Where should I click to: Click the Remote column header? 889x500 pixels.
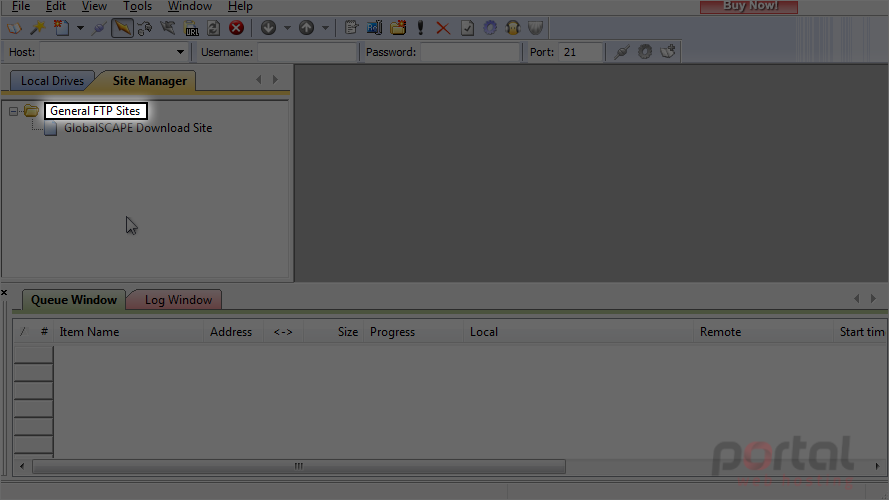pyautogui.click(x=763, y=332)
